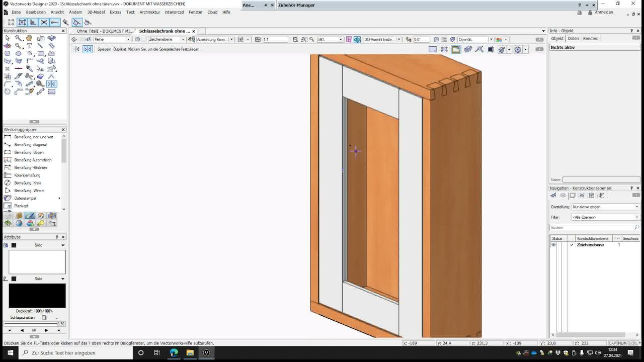Open File Explorer from taskbar
The image size is (644, 362).
190,353
